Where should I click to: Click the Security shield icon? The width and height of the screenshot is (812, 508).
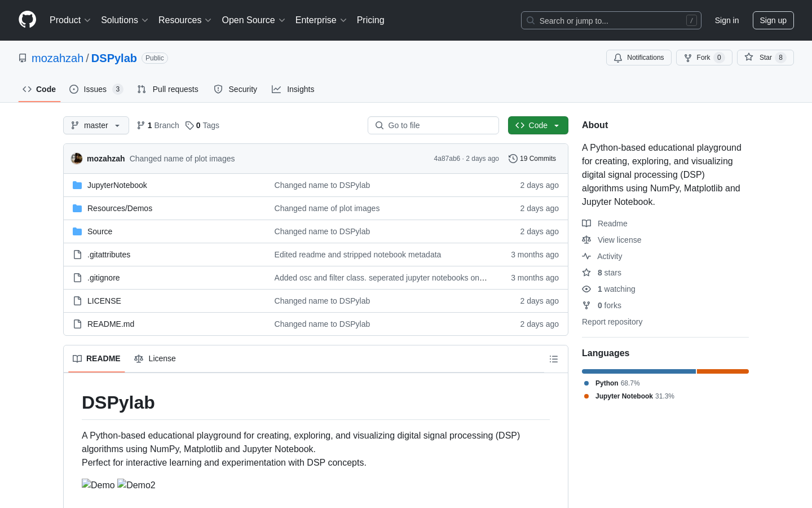click(218, 89)
